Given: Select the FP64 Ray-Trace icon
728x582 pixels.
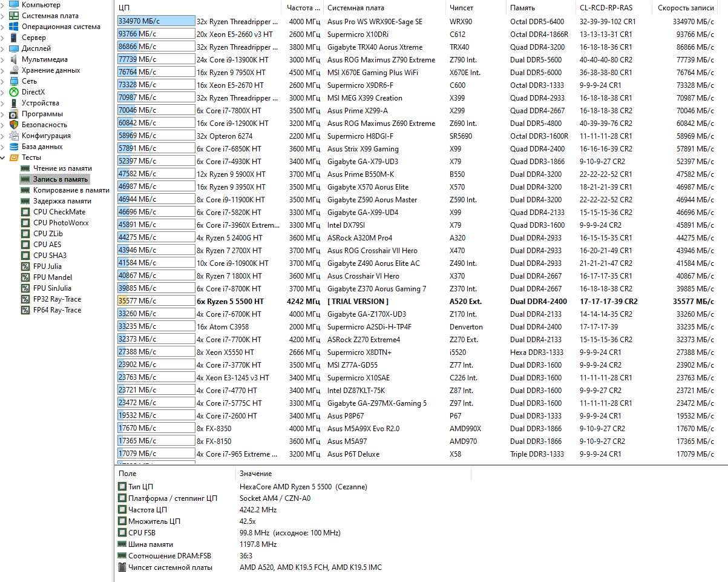Looking at the screenshot, I should (x=25, y=310).
